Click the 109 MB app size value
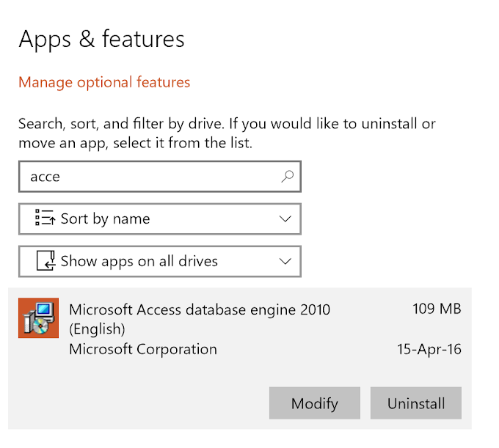 tap(437, 309)
